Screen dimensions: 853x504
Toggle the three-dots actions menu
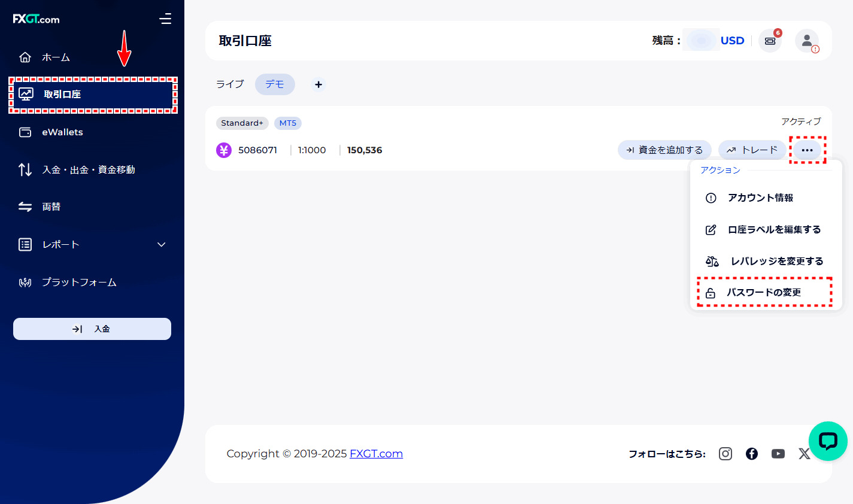tap(807, 150)
